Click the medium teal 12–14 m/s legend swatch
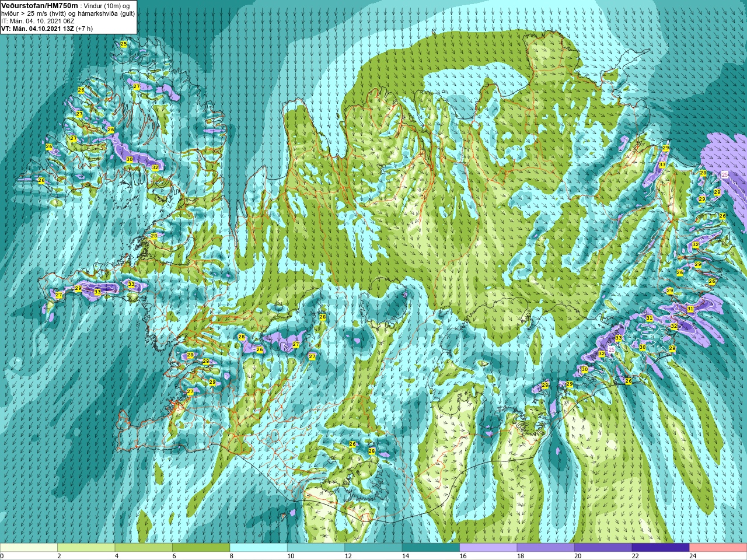The height and width of the screenshot is (560, 747). click(x=373, y=548)
